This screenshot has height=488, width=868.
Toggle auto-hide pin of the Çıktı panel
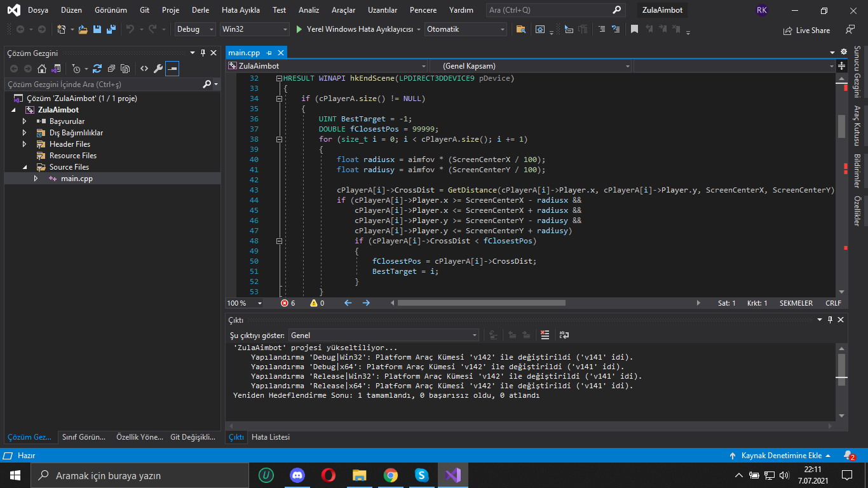click(x=830, y=320)
